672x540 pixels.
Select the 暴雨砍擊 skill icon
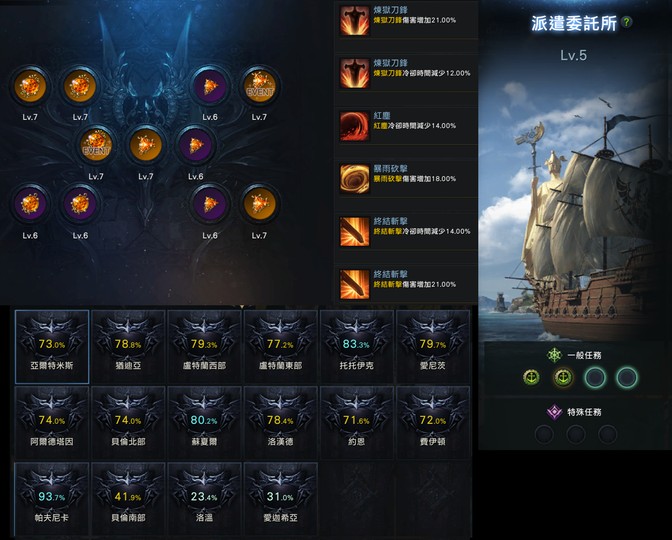(x=354, y=179)
